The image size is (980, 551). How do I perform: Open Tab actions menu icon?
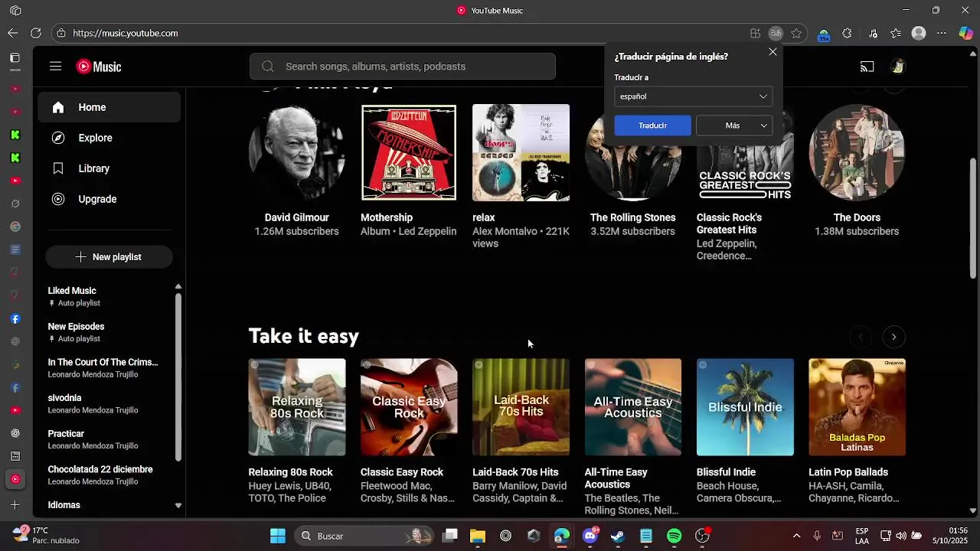coord(15,58)
